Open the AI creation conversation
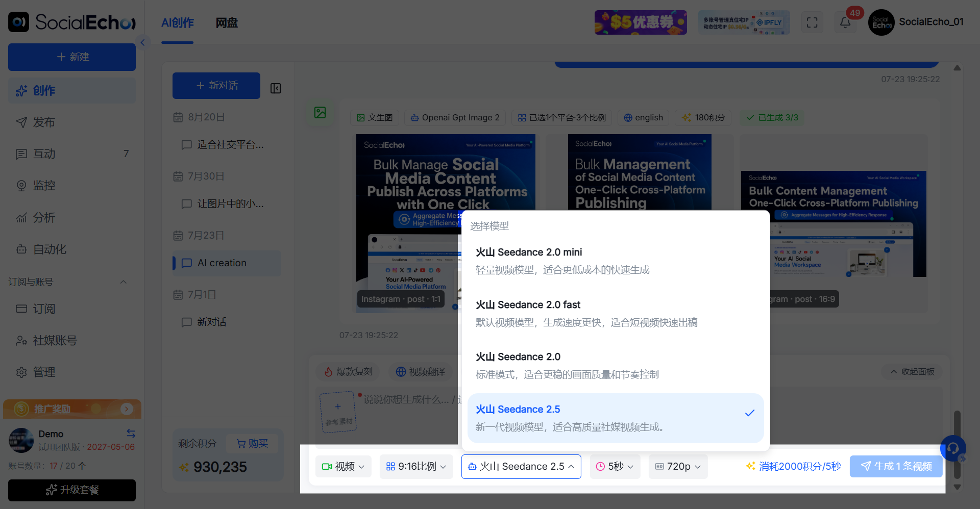 [x=227, y=263]
